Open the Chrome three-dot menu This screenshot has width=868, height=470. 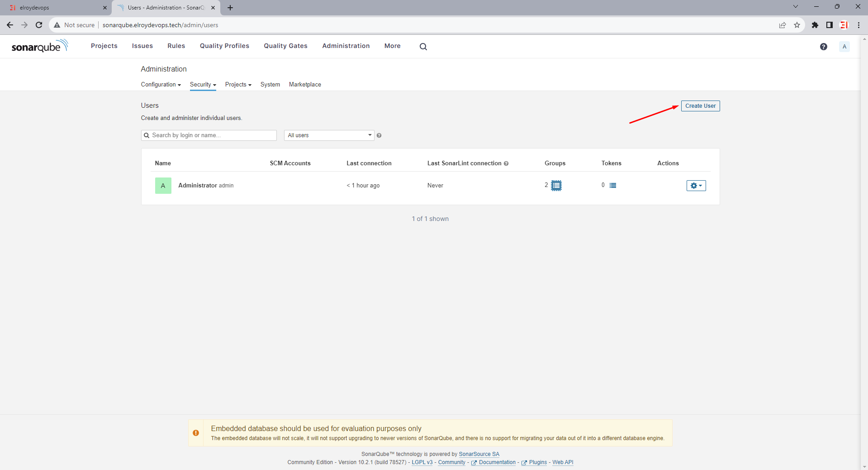858,25
